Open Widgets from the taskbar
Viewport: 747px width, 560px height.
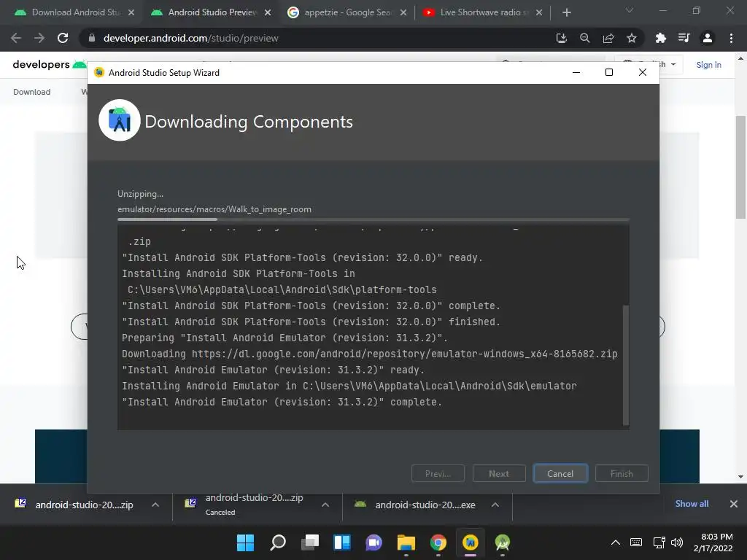pos(342,542)
